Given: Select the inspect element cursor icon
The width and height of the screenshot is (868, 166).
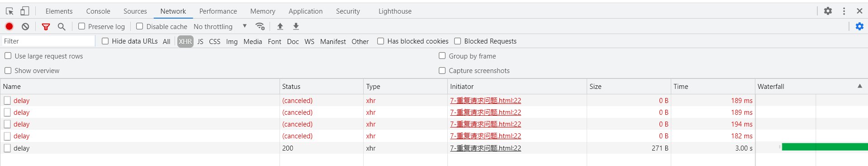Looking at the screenshot, I should click(9, 11).
